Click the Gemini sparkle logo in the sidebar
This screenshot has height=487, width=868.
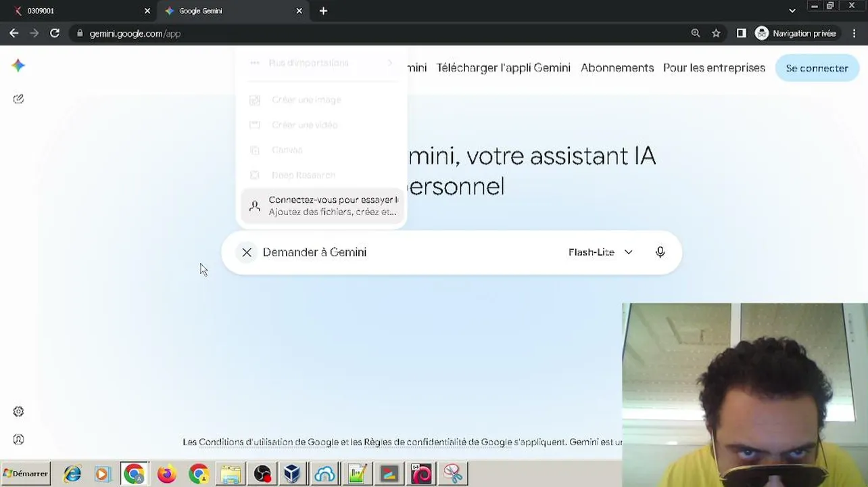[x=18, y=65]
